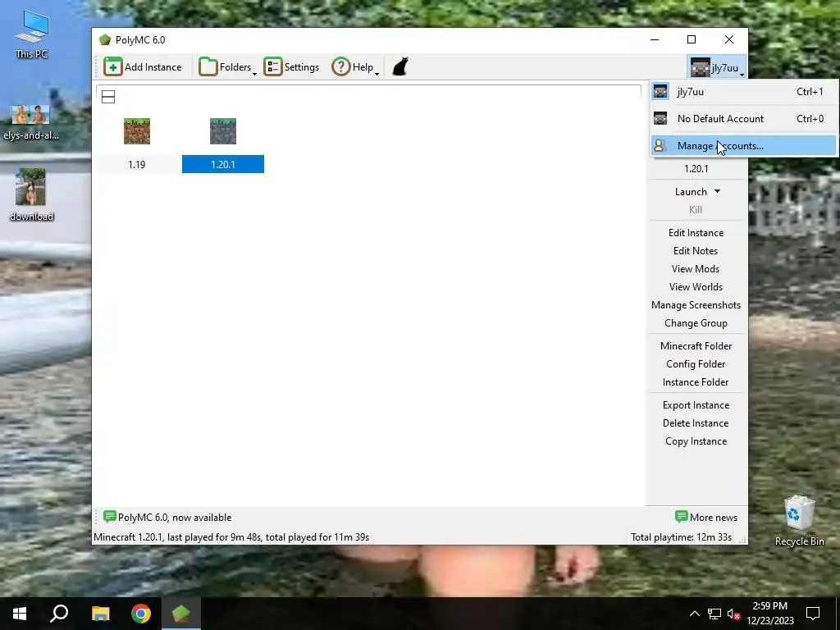Open the Windows Start menu
The width and height of the screenshot is (840, 630).
20,614
